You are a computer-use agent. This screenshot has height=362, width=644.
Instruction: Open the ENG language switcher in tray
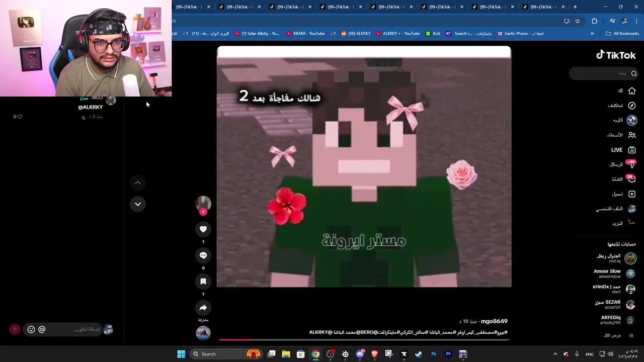(x=589, y=354)
